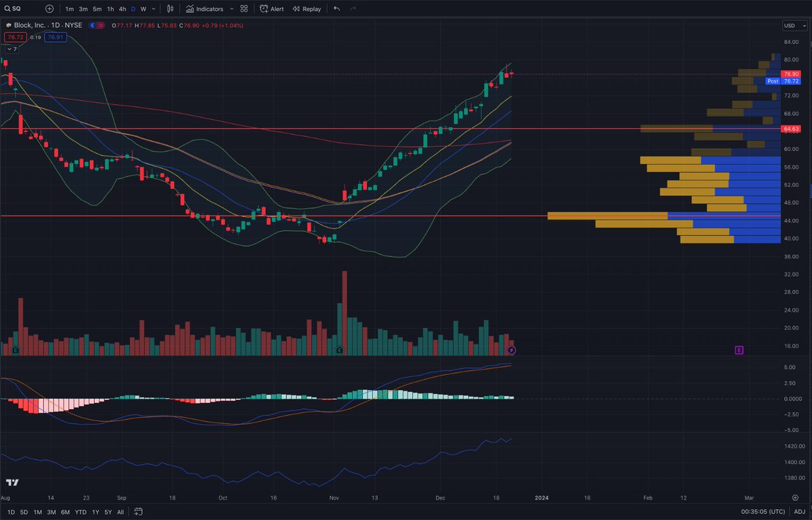This screenshot has width=812, height=520.
Task: Select the D daily timeframe
Action: coord(133,9)
